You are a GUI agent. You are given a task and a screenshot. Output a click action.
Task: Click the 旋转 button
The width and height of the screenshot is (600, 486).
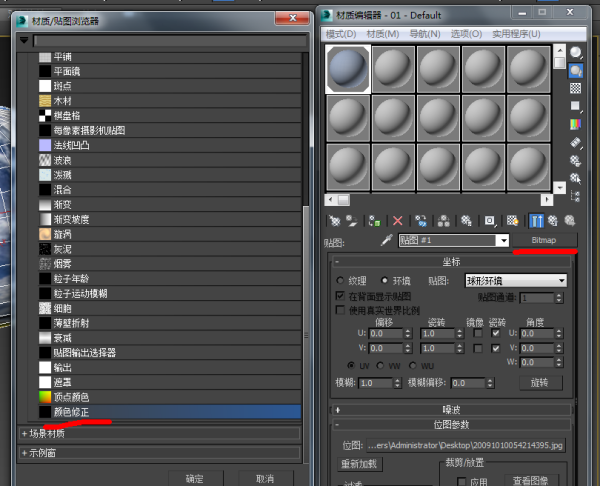click(540, 382)
